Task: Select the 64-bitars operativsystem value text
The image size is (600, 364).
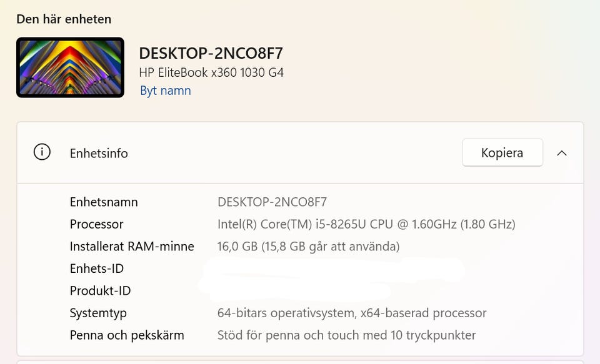Action: pos(351,313)
